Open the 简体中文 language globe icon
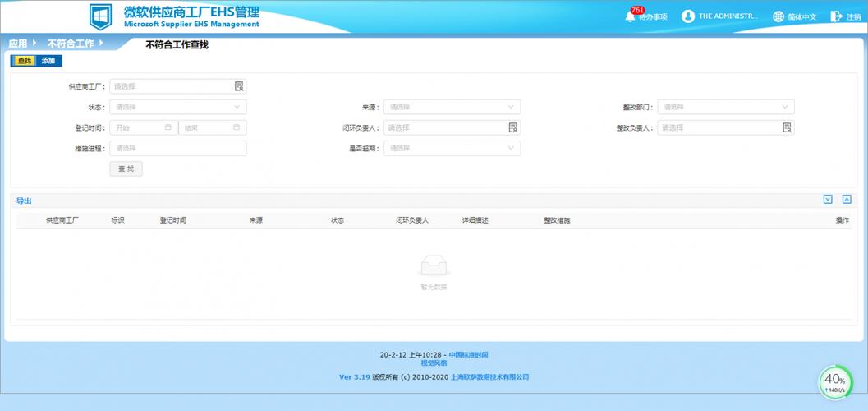The width and height of the screenshot is (868, 411). tap(778, 16)
